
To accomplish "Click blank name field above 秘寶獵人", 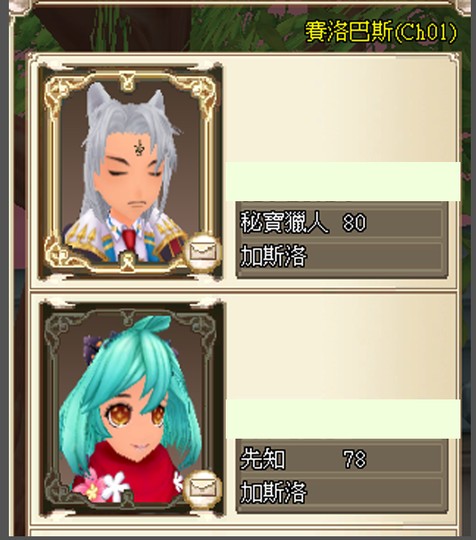I will pyautogui.click(x=343, y=181).
